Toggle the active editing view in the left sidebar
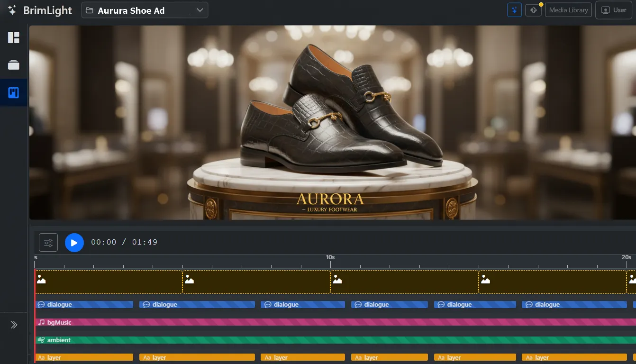The height and width of the screenshot is (364, 636). [x=13, y=92]
